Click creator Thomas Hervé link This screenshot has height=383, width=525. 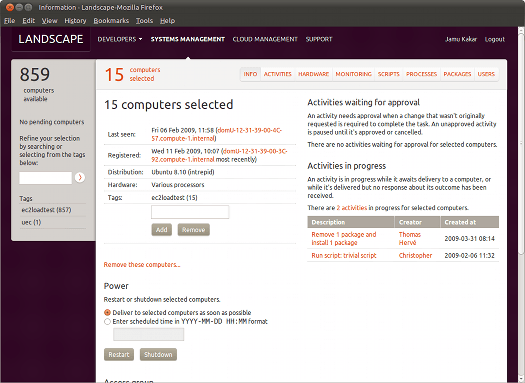[410, 238]
